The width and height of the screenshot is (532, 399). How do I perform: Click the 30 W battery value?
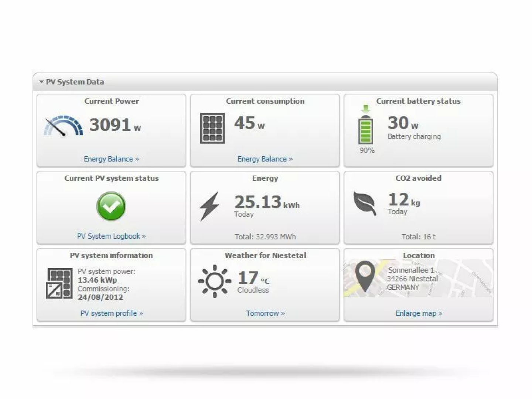pos(403,123)
